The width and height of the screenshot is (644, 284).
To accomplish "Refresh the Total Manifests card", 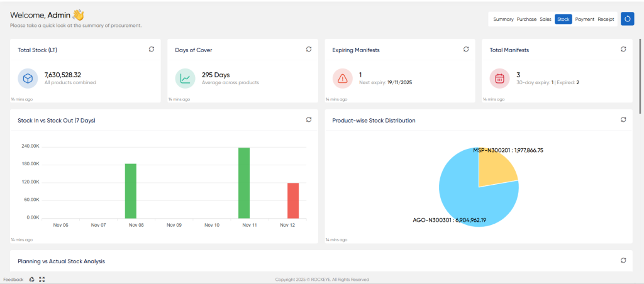I will tap(623, 49).
